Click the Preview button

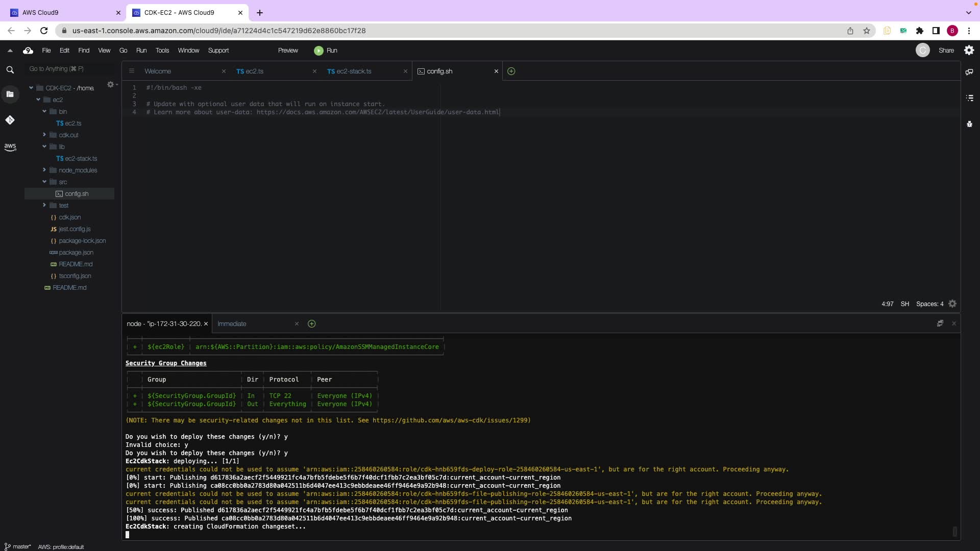click(288, 51)
